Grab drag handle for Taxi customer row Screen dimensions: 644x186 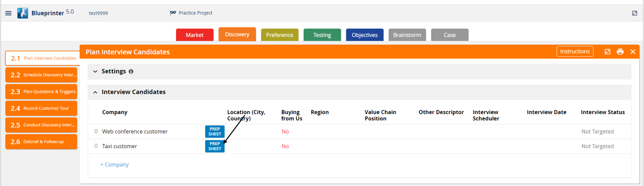pos(96,146)
